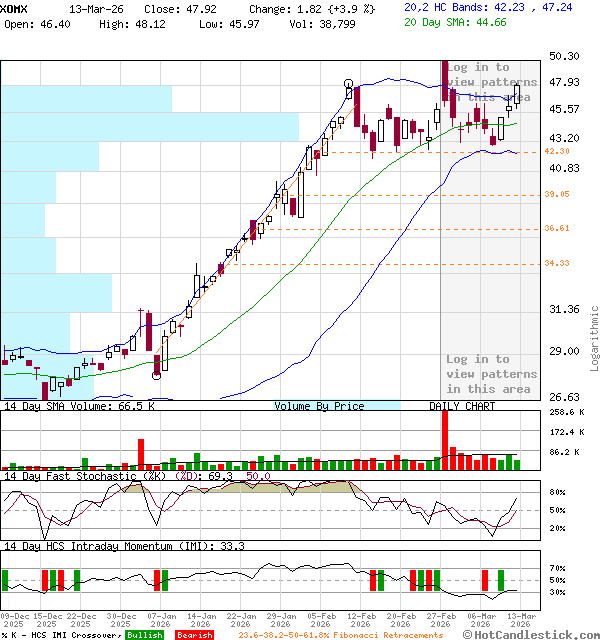Viewport: 600px width, 640px height.
Task: Click the 34.33 Fibonacci level label
Action: (556, 263)
